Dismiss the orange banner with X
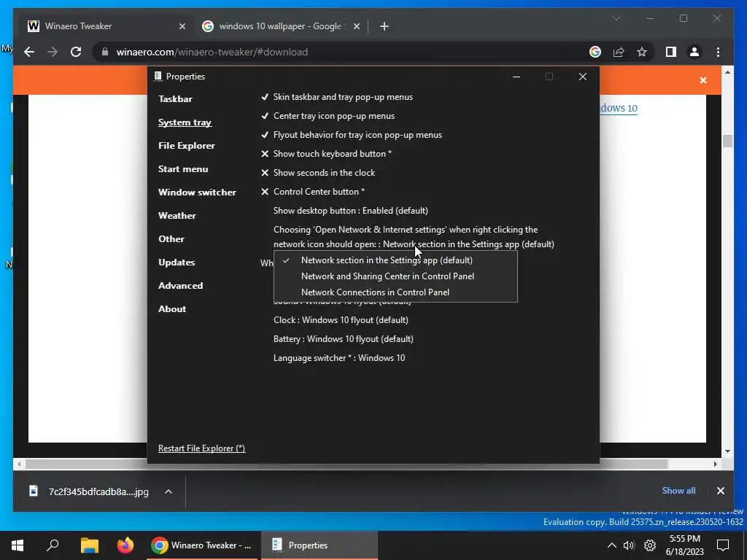 click(x=703, y=80)
